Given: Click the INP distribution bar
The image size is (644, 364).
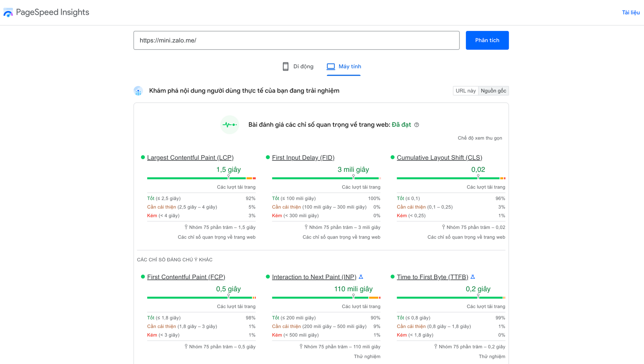Looking at the screenshot, I should (x=326, y=297).
